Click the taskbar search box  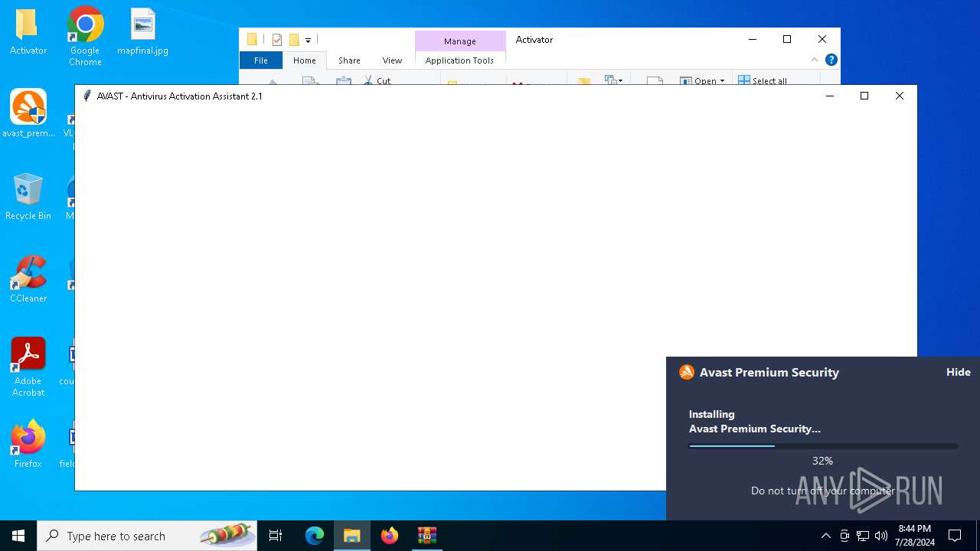(147, 536)
